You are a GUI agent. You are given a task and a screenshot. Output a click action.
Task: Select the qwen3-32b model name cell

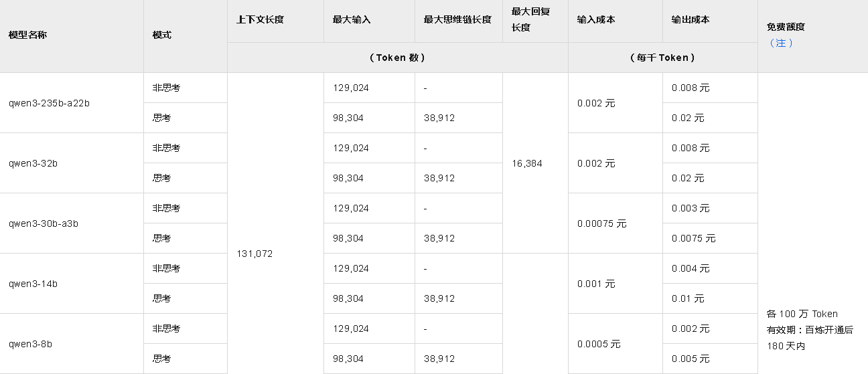click(x=33, y=163)
